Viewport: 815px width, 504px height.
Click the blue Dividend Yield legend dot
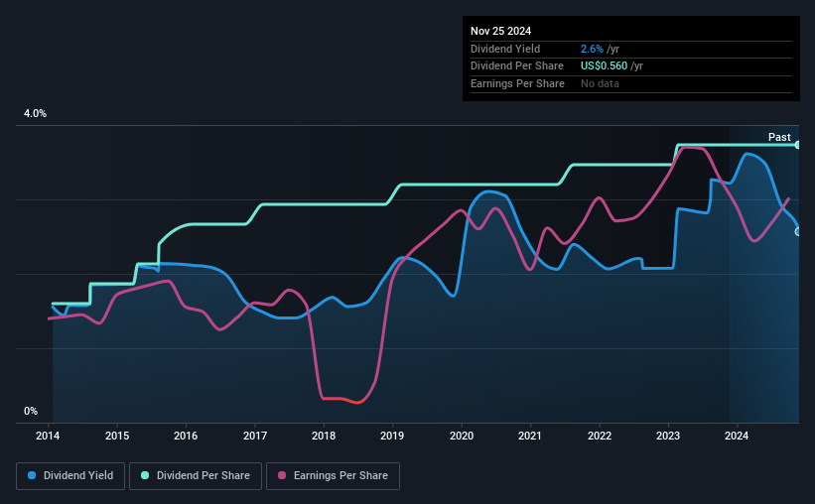point(32,475)
